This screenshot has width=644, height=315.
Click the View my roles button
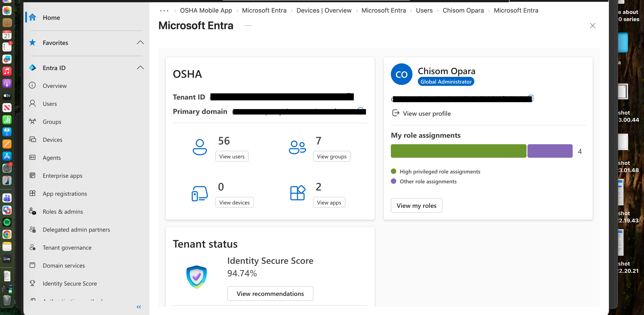point(416,205)
